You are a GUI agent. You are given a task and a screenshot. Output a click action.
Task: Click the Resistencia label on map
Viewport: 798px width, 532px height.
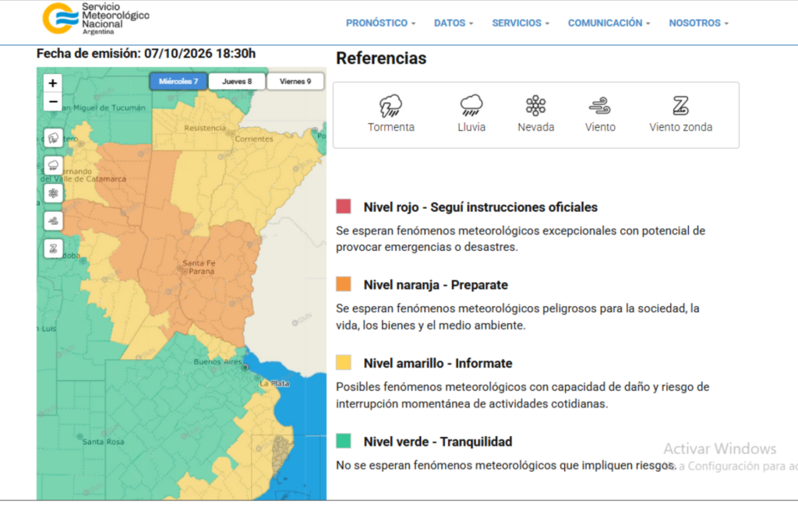[x=205, y=128]
